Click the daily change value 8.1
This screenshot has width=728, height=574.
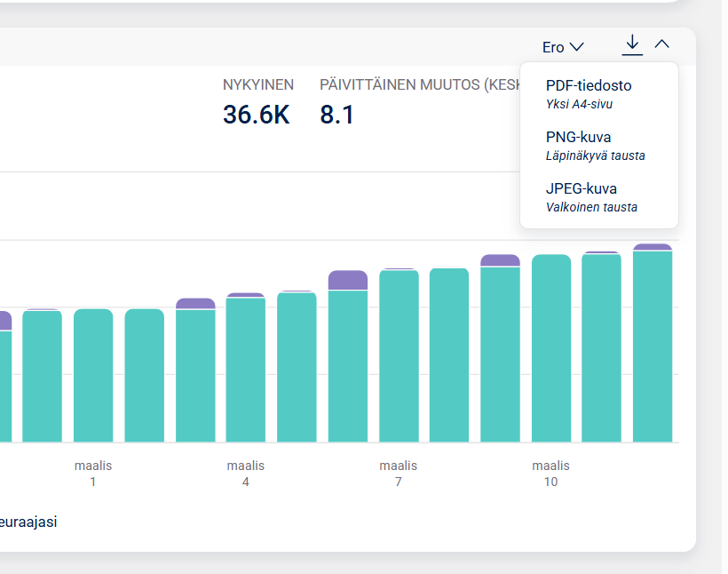click(336, 115)
